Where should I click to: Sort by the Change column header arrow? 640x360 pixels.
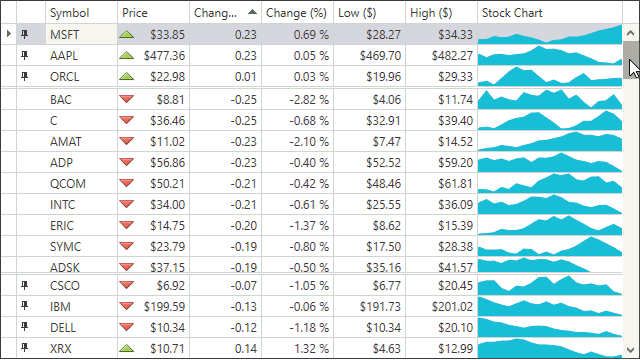(x=252, y=12)
